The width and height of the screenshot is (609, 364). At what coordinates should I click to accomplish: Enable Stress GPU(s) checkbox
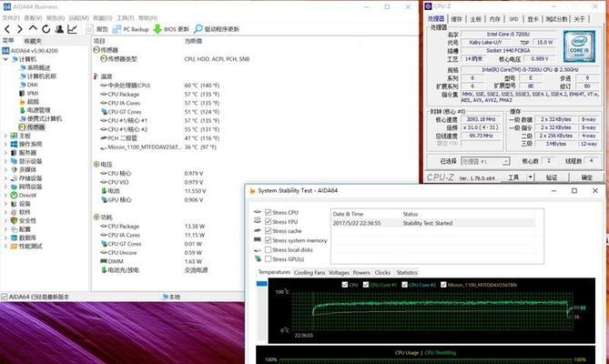coord(268,259)
